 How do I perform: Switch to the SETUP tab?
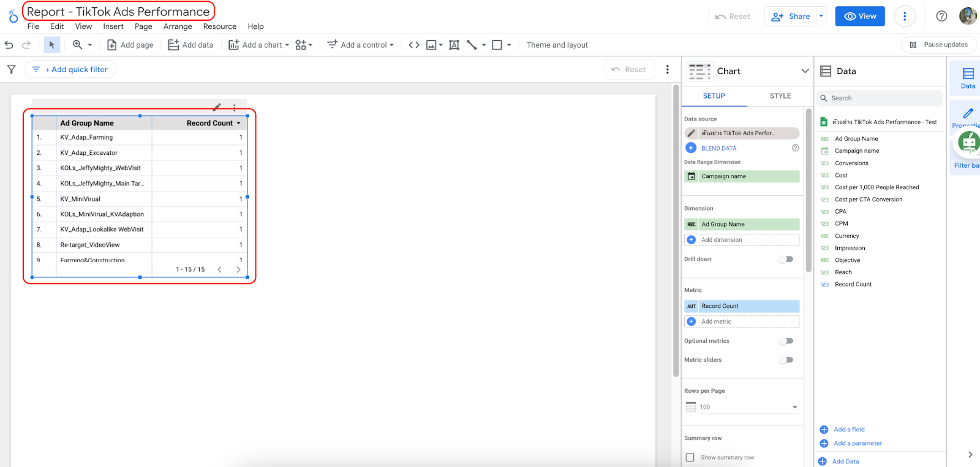pos(714,96)
